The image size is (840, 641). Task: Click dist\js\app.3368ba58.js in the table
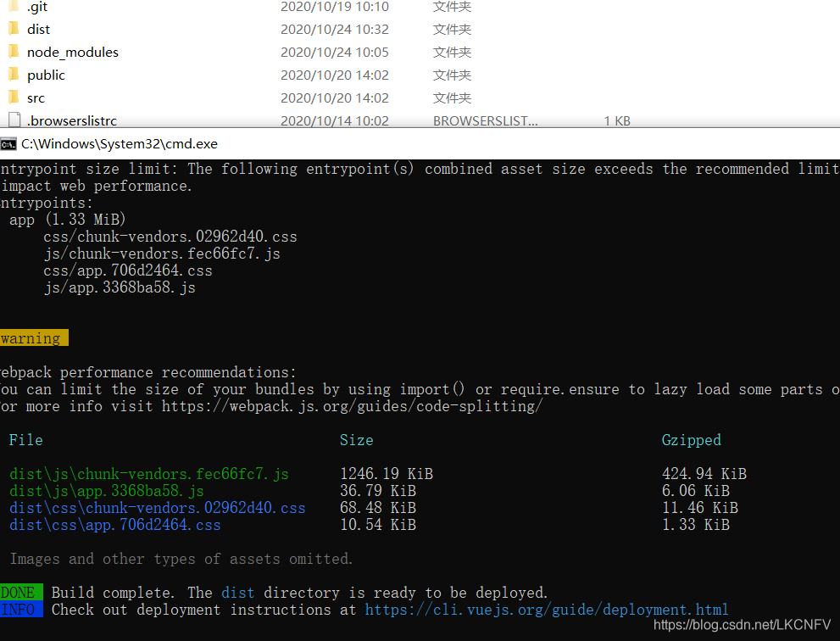pos(107,490)
